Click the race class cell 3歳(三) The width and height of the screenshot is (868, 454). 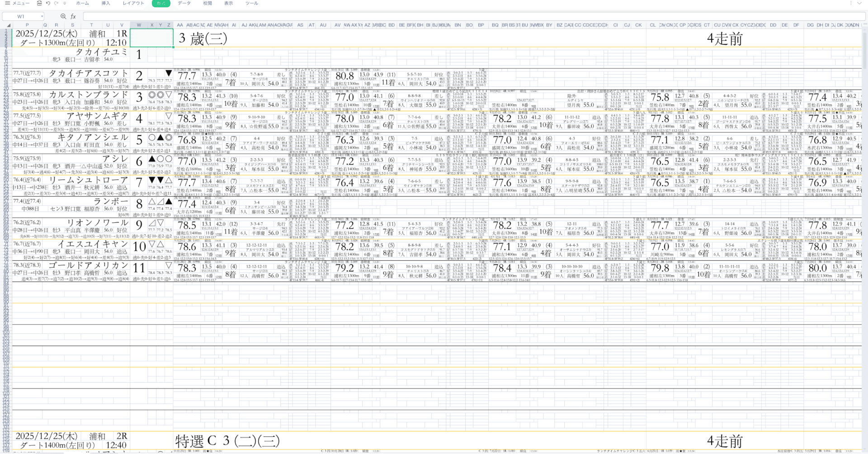pos(203,38)
